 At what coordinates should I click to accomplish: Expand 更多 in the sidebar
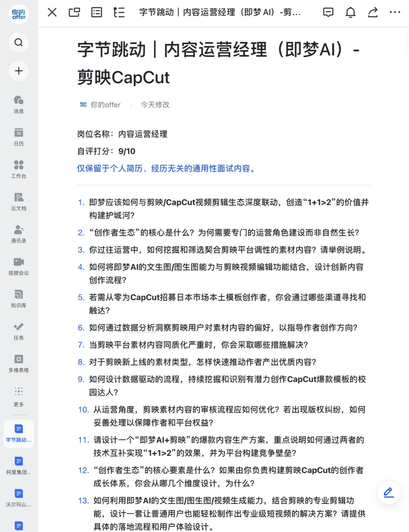(19, 394)
